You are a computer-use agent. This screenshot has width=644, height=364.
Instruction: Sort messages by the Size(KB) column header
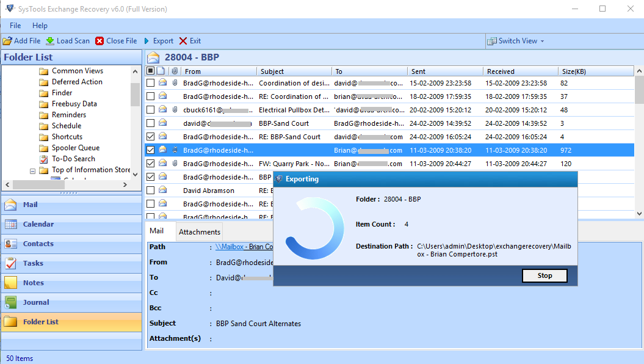click(596, 71)
